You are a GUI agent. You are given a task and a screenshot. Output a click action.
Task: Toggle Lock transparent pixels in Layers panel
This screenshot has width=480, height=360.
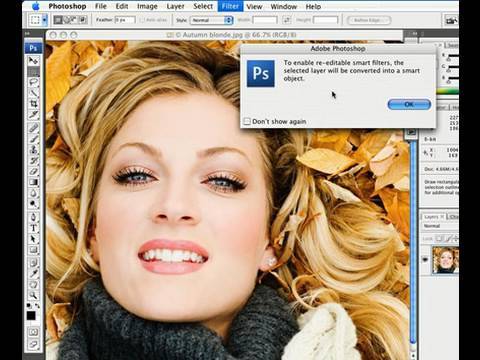(x=439, y=239)
